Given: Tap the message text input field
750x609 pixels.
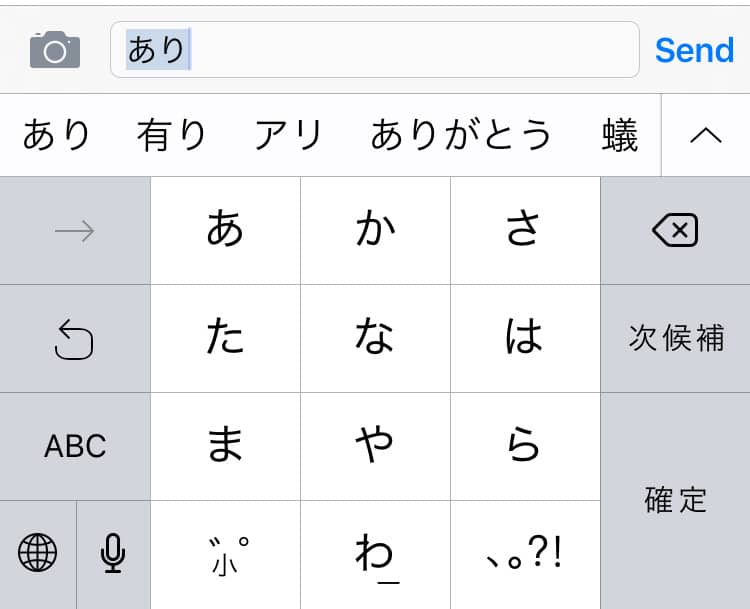Looking at the screenshot, I should click(x=400, y=49).
